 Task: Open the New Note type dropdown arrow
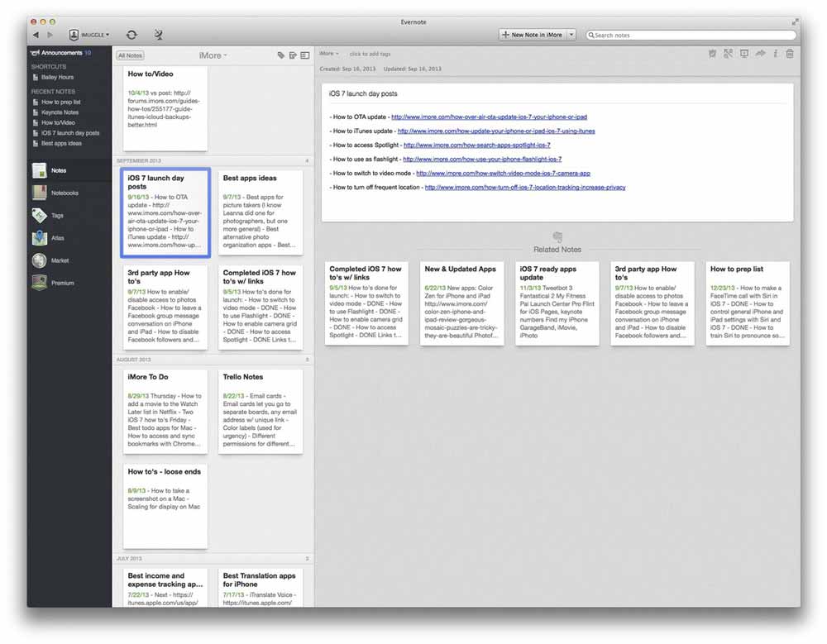click(571, 35)
